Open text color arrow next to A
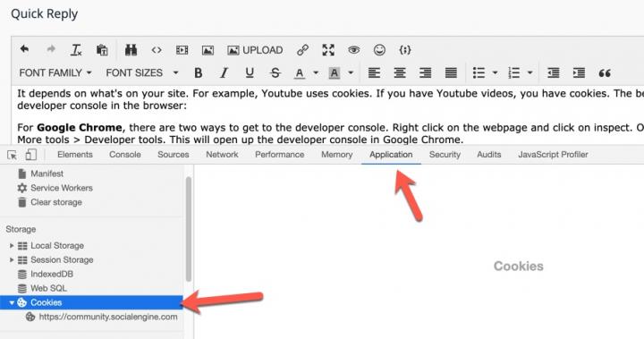 [316, 73]
